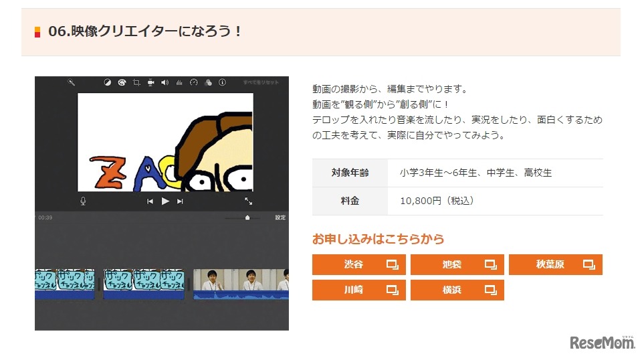This screenshot has width=644, height=358.
Task: Click the external window icon on 横浜 button
Action: click(490, 290)
